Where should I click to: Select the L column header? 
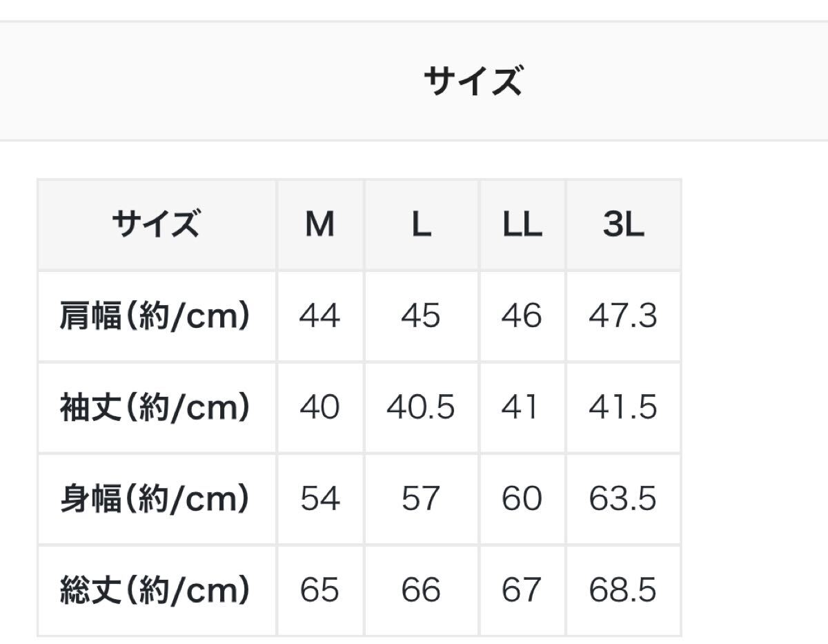(422, 225)
